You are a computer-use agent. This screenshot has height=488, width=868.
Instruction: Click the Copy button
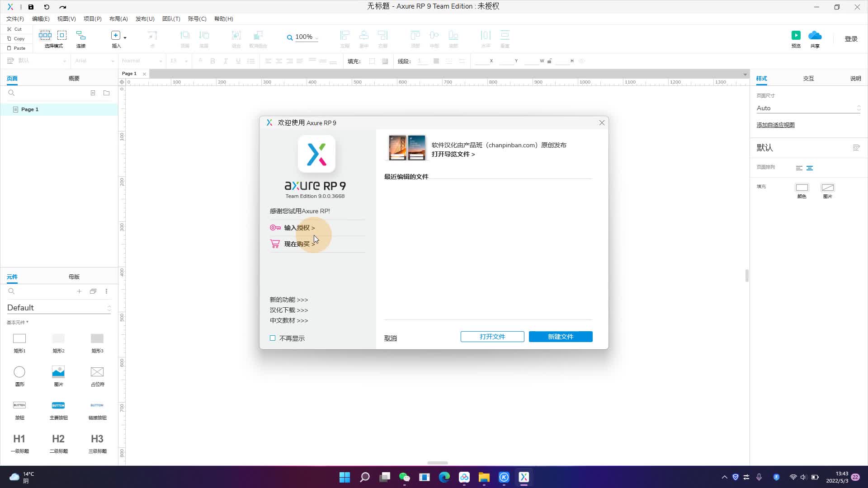16,38
